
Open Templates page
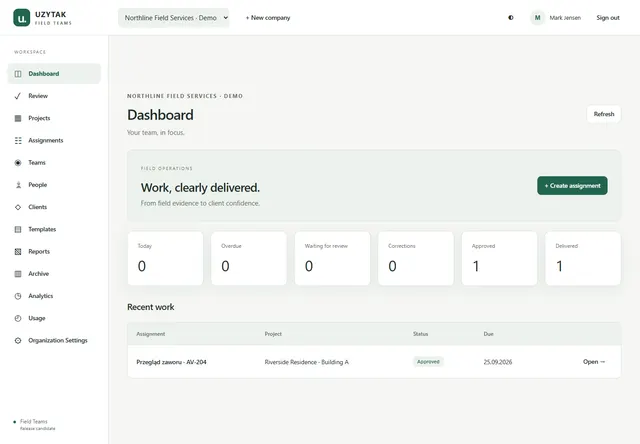54,229
